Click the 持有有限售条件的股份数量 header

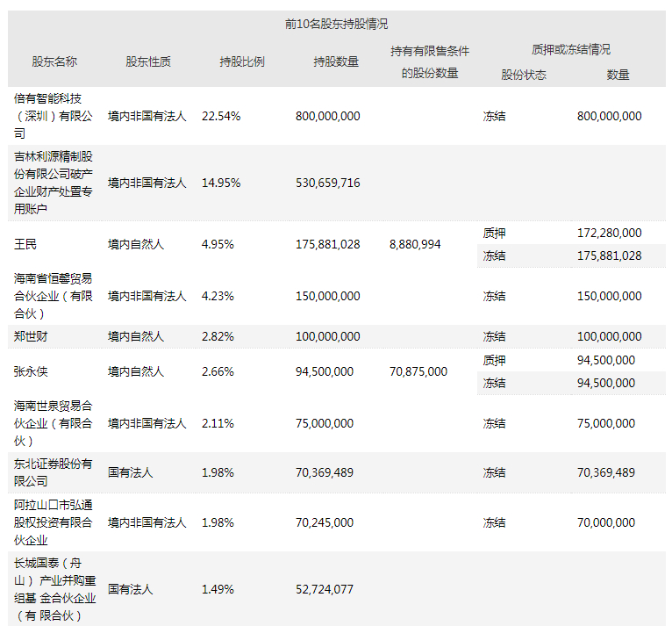(430, 62)
